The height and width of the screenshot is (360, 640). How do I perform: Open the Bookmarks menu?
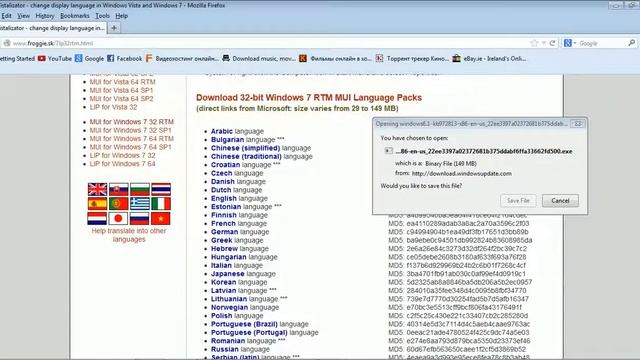(x=75, y=16)
